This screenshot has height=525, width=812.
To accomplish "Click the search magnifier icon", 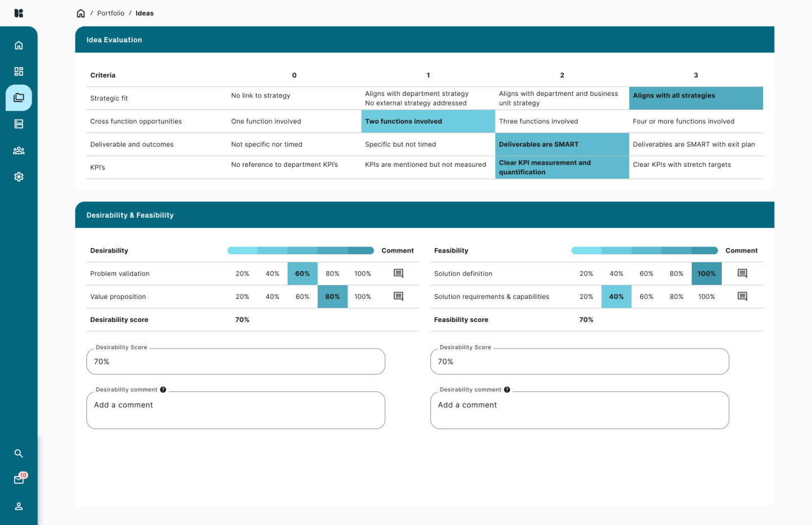I will pos(19,453).
